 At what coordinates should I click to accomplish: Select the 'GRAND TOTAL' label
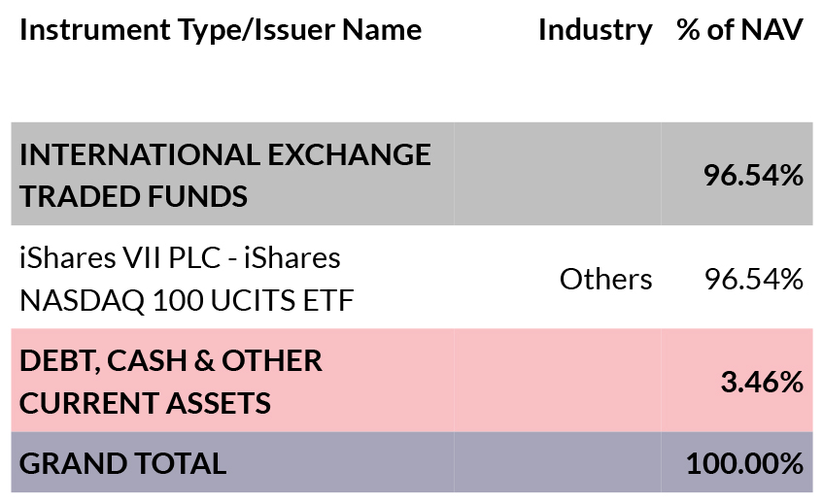point(122,463)
